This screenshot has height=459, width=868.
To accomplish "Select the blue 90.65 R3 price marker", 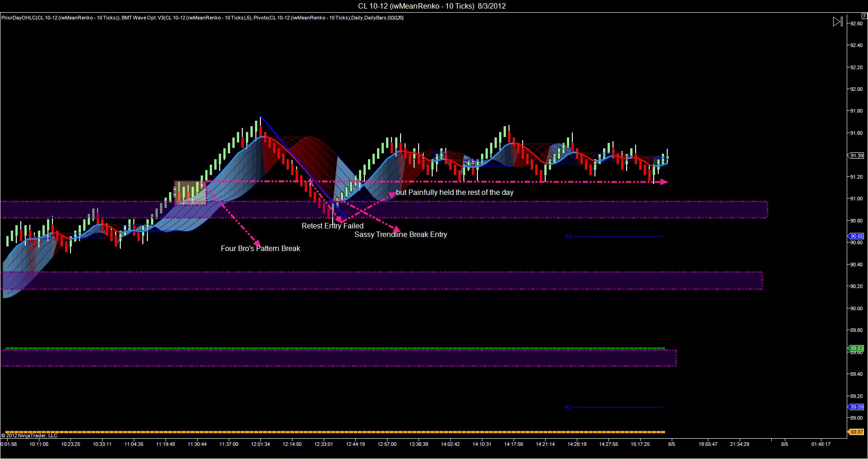I will (856, 236).
